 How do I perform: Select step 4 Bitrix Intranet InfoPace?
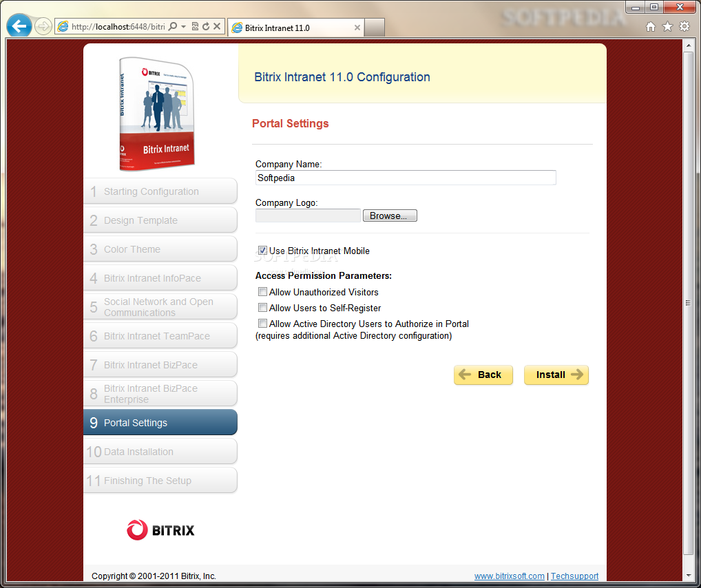tap(160, 278)
